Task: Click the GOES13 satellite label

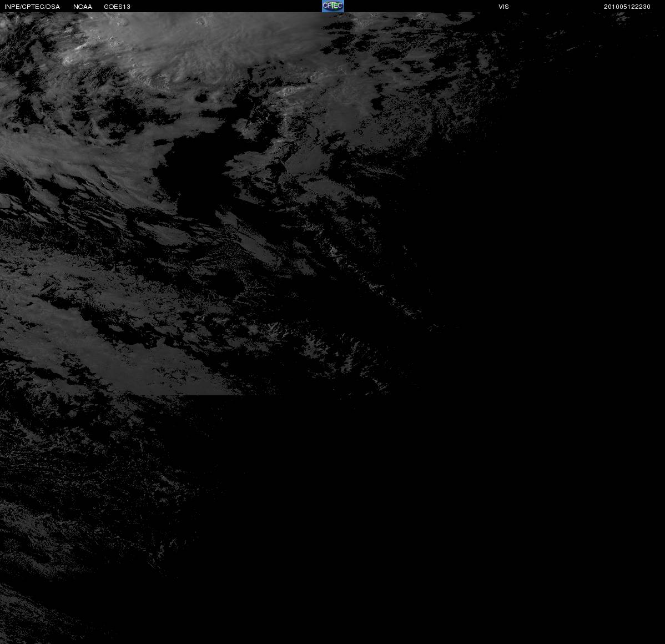Action: coord(117,7)
